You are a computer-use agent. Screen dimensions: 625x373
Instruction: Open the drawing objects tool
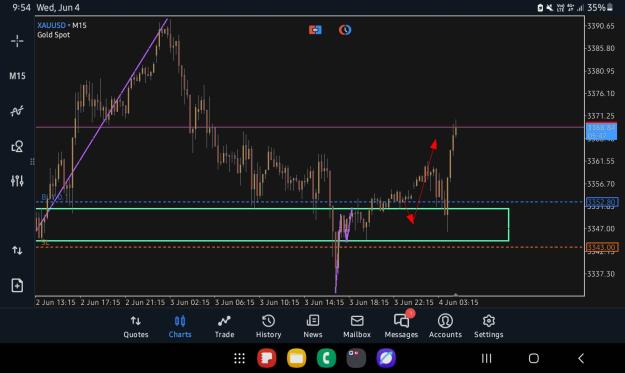17,146
